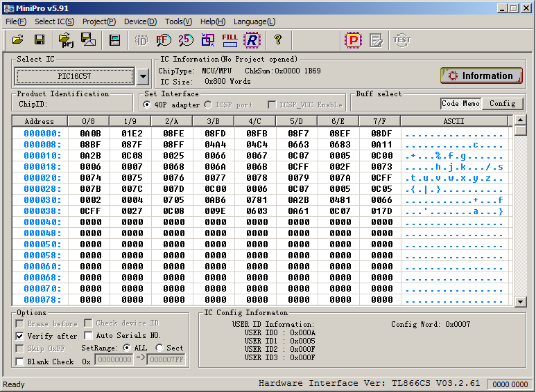Viewport: 536px width, 392px height.
Task: Click the hex view scroll up arrow
Action: (520, 121)
